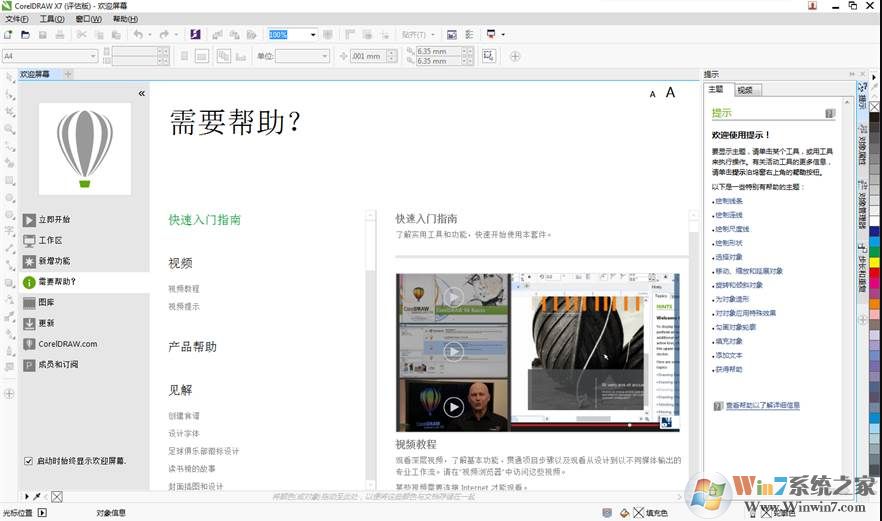The image size is (882, 521).
Task: Click the 视频教程 link under 视频
Action: 184,289
